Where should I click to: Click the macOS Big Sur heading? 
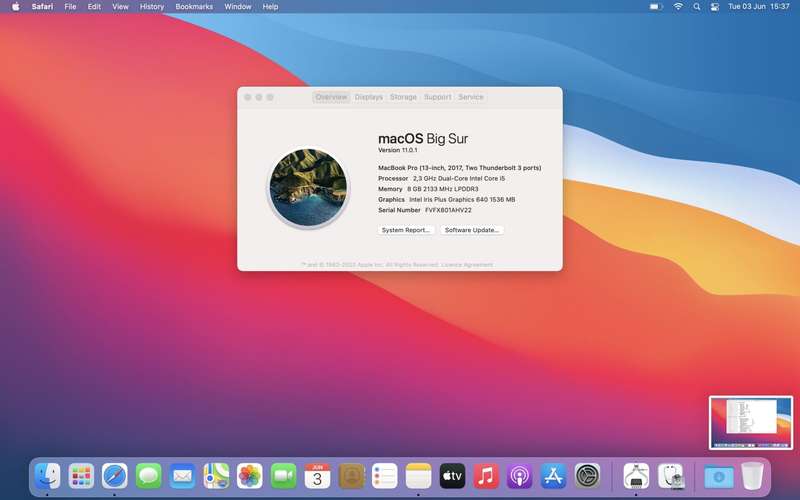(x=423, y=139)
